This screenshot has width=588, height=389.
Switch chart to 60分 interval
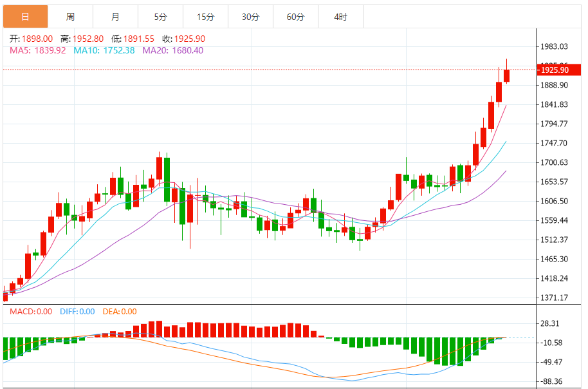point(295,17)
